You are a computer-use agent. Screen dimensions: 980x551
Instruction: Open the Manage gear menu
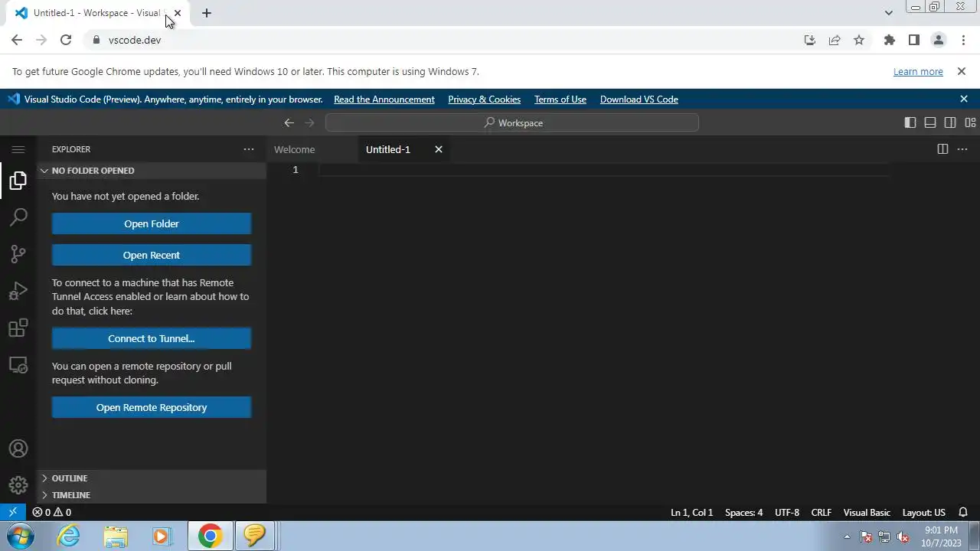[18, 486]
